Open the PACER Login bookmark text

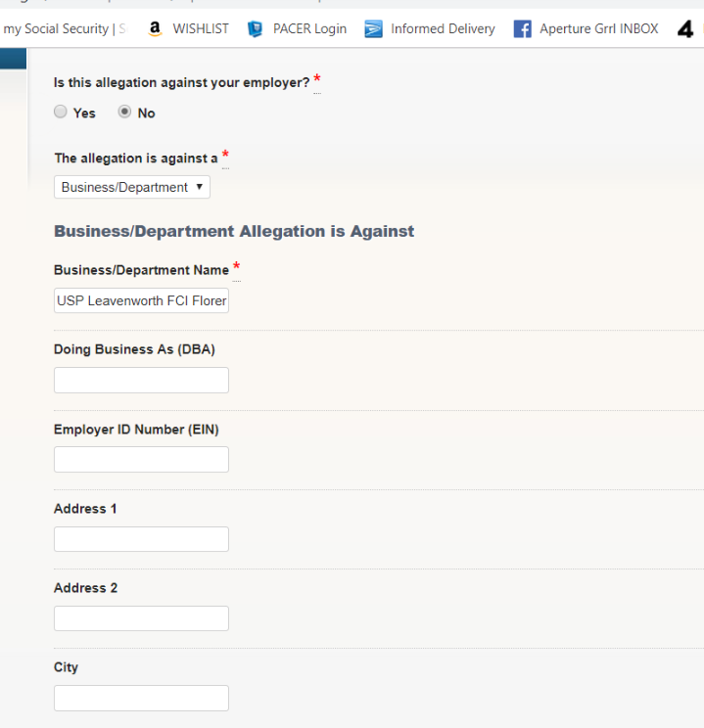[309, 28]
